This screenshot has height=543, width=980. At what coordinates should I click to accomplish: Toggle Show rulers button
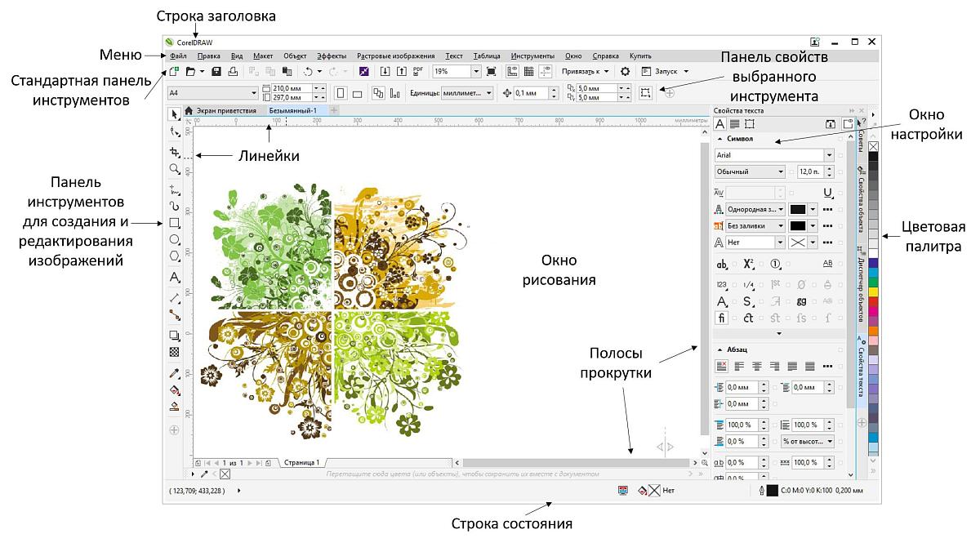pos(513,72)
